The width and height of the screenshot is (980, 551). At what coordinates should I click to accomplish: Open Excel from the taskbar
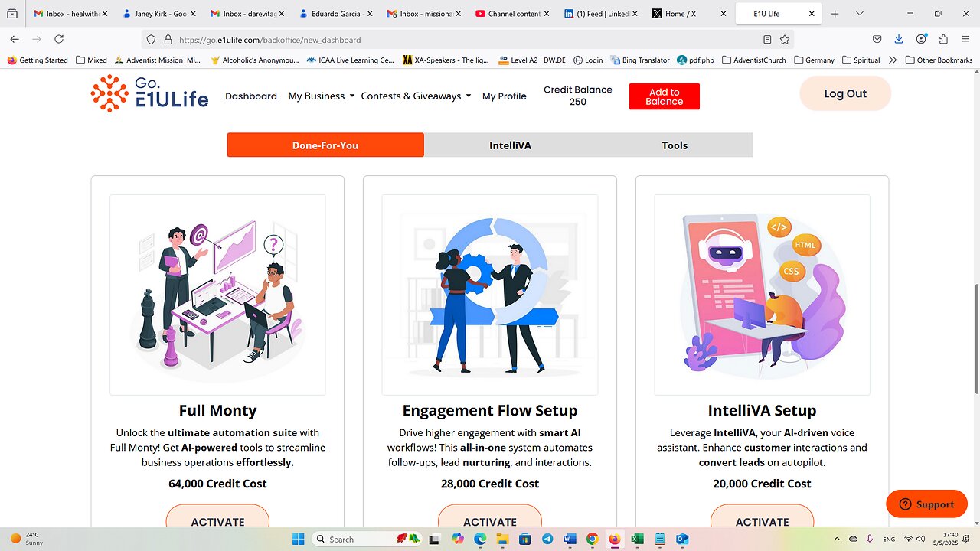pos(637,539)
